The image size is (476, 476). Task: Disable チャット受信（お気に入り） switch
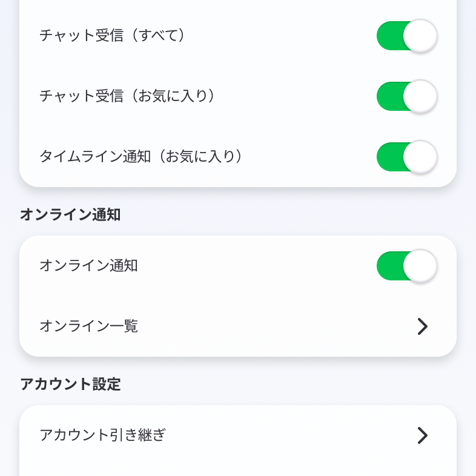(x=406, y=96)
